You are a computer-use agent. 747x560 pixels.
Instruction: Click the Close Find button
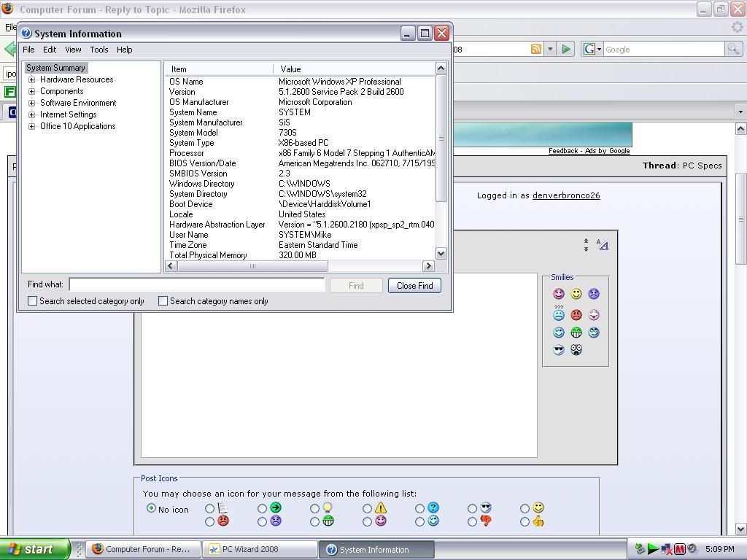[x=414, y=286]
